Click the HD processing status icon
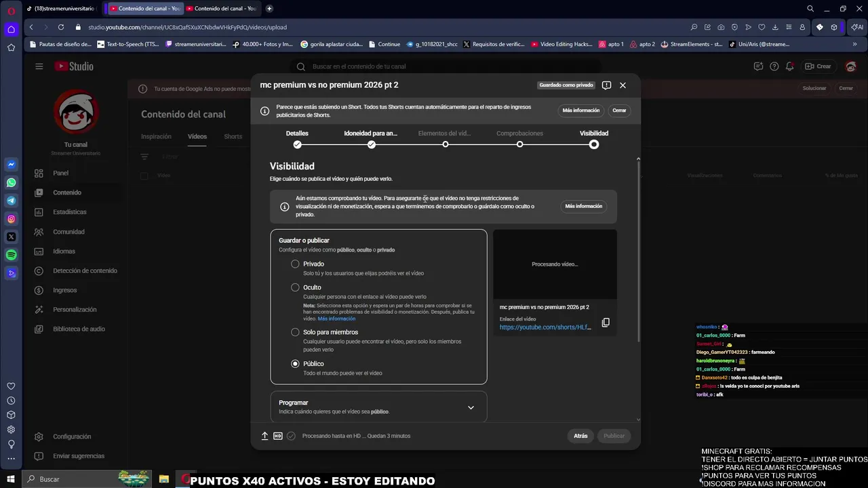The image size is (868, 488). click(x=278, y=436)
